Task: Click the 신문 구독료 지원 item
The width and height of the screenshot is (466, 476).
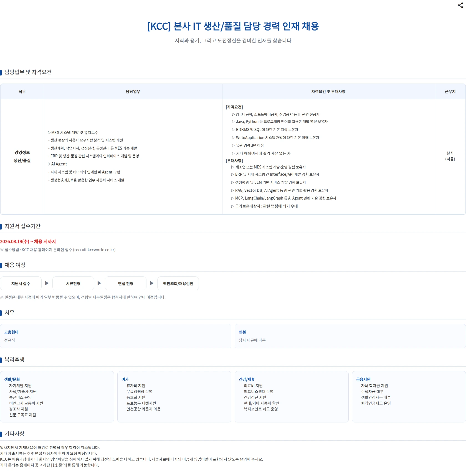Action: (x=22, y=415)
